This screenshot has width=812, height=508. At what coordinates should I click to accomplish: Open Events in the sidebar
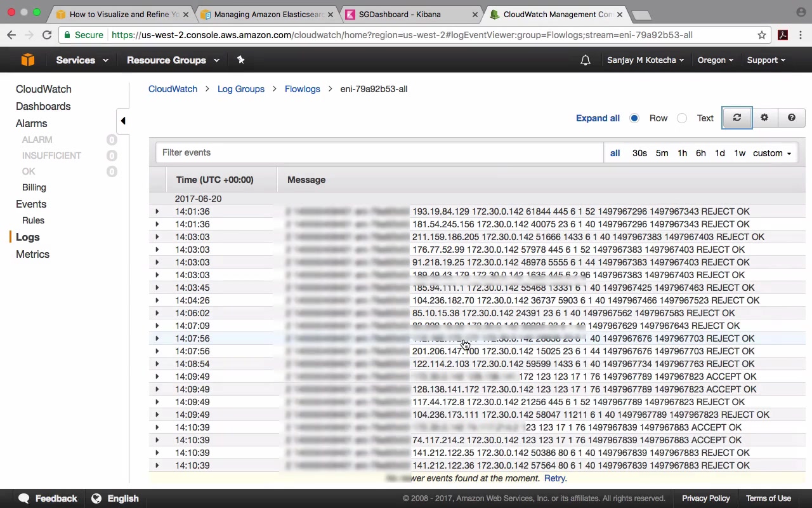click(x=31, y=204)
